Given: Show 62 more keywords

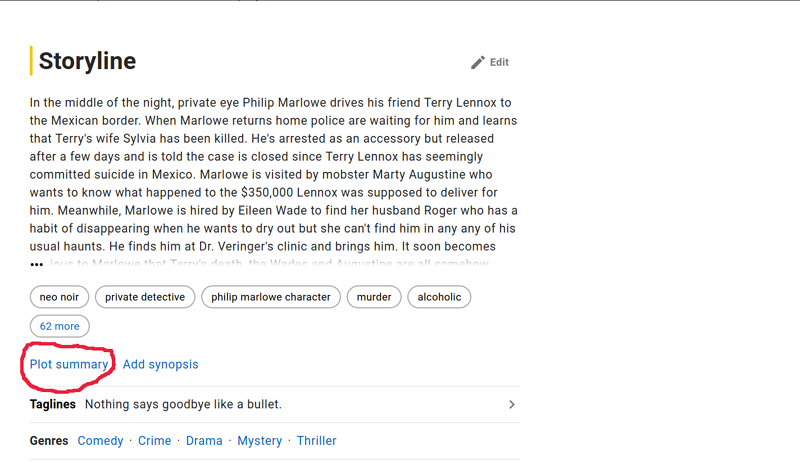Looking at the screenshot, I should point(60,326).
